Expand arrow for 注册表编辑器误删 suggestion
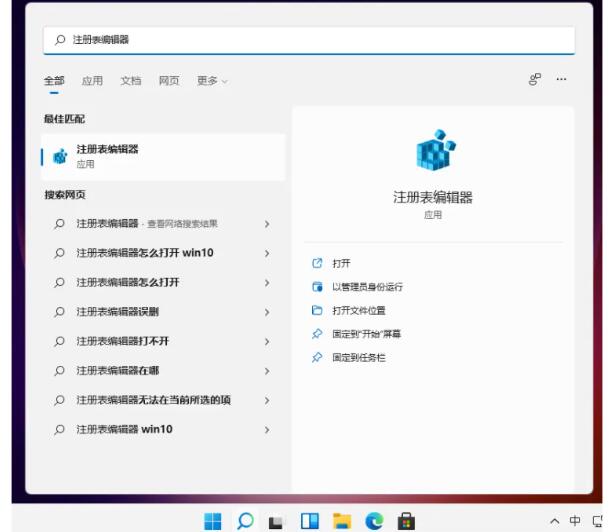 (267, 312)
